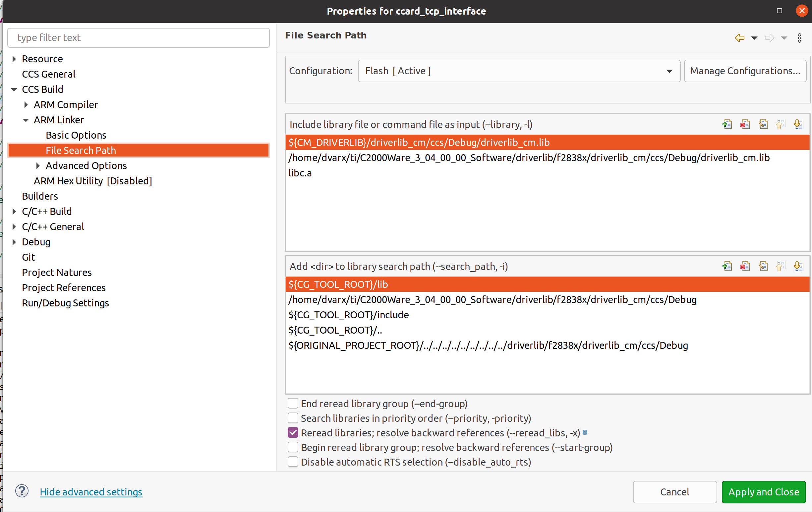Click Delete icon in library file list
The width and height of the screenshot is (812, 512).
pos(745,124)
